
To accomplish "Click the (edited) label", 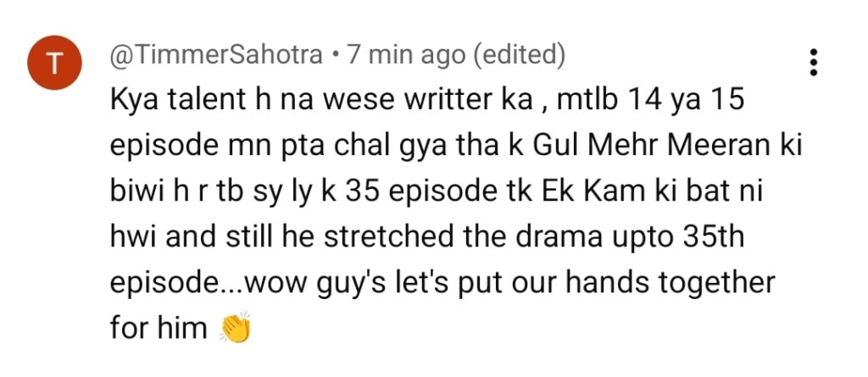I will 520,55.
